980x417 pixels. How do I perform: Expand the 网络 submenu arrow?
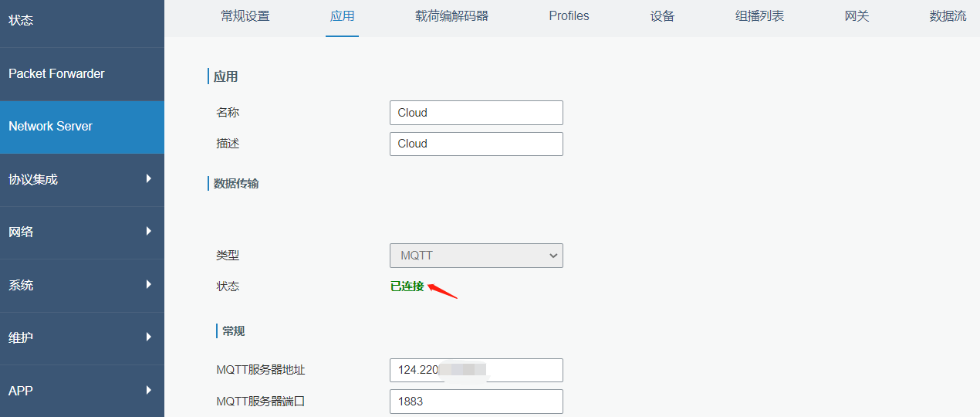click(149, 231)
